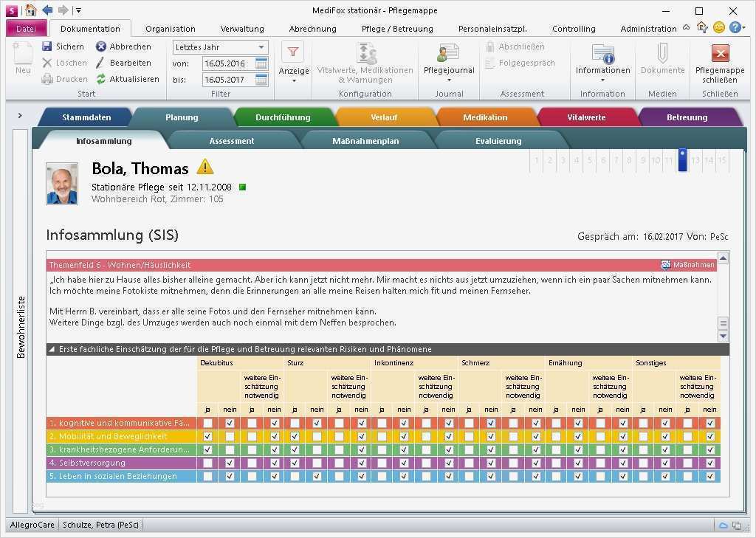Click the Infosammlung scrollbar up arrow
Screen dimensions: 756x538
(x=723, y=258)
